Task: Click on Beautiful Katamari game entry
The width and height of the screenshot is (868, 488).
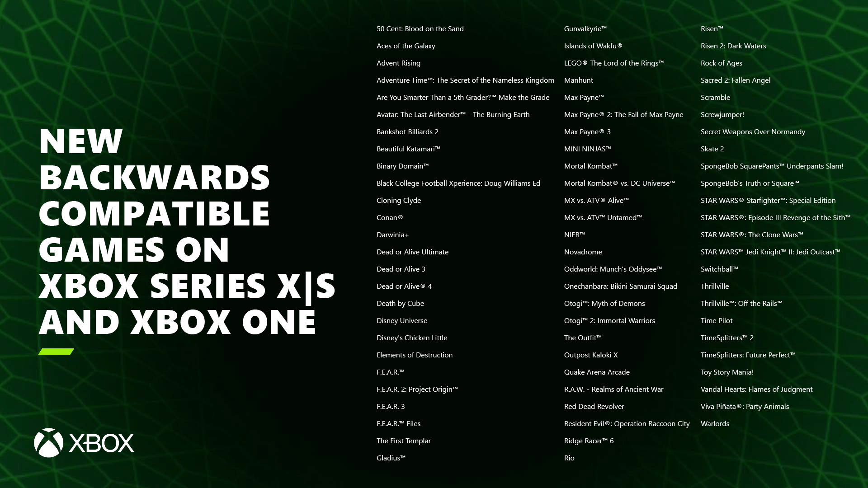Action: [x=408, y=148]
